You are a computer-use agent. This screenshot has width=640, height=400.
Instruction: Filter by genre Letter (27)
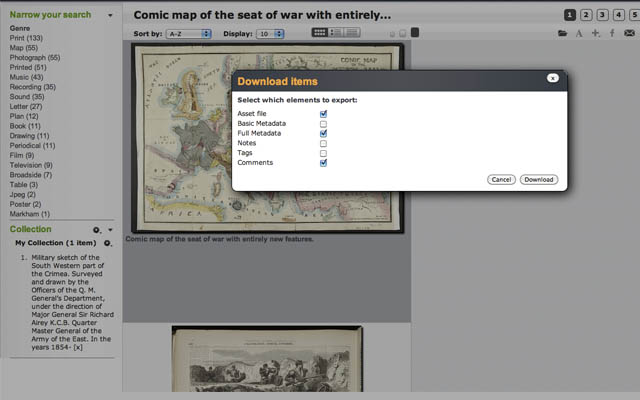26,107
